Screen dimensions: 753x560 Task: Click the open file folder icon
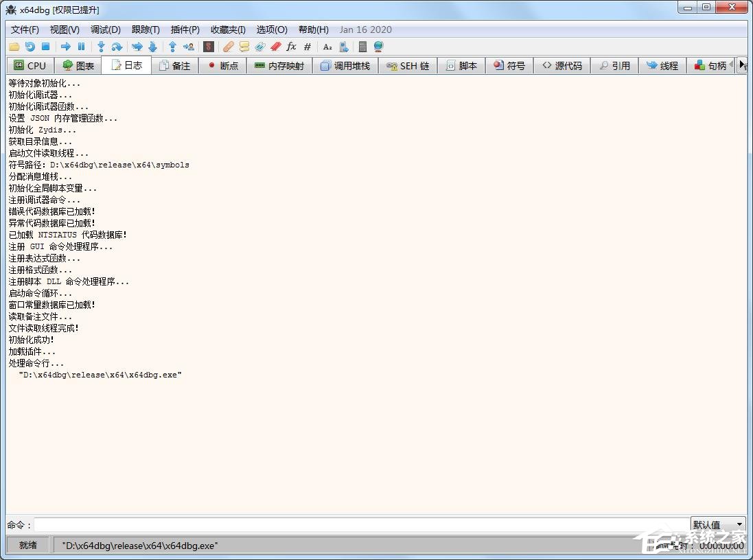14,47
